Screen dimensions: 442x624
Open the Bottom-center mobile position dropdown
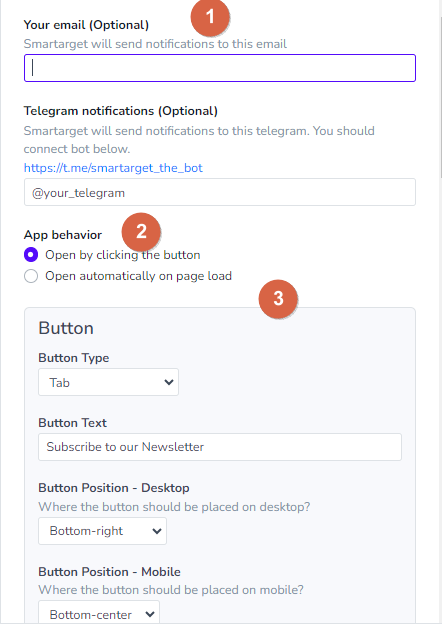pos(99,613)
